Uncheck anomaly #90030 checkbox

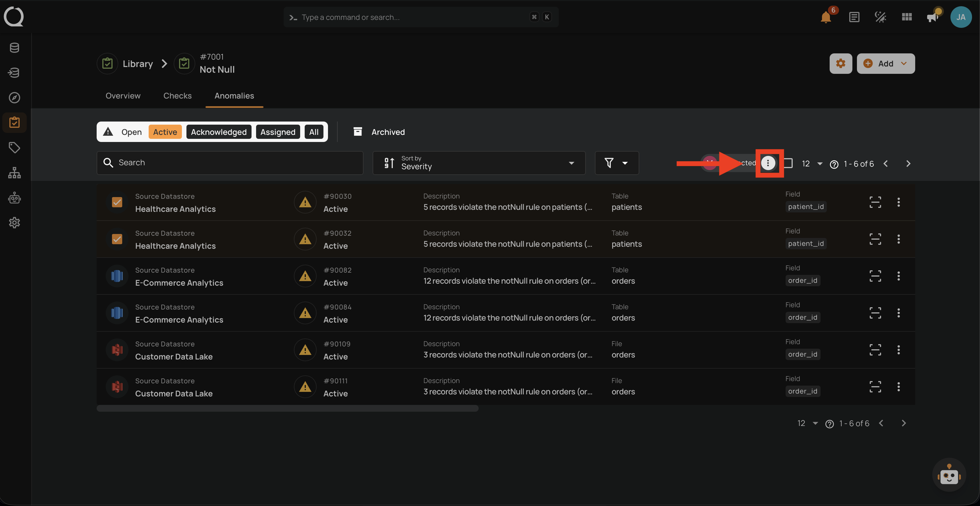(117, 202)
